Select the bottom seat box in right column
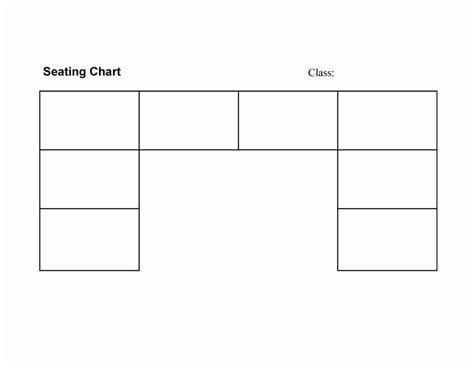This screenshot has height=366, width=474. (387, 239)
